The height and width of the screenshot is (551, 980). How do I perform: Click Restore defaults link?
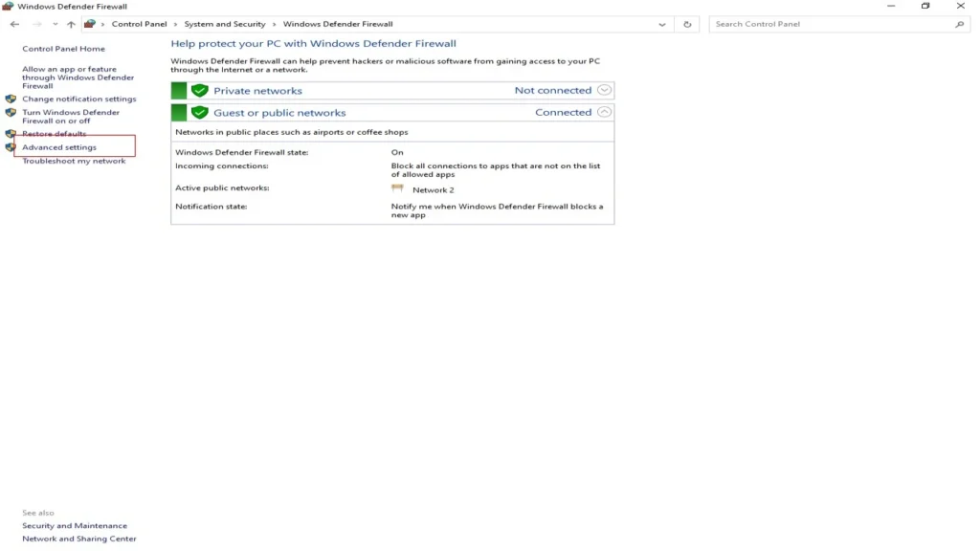(x=55, y=133)
